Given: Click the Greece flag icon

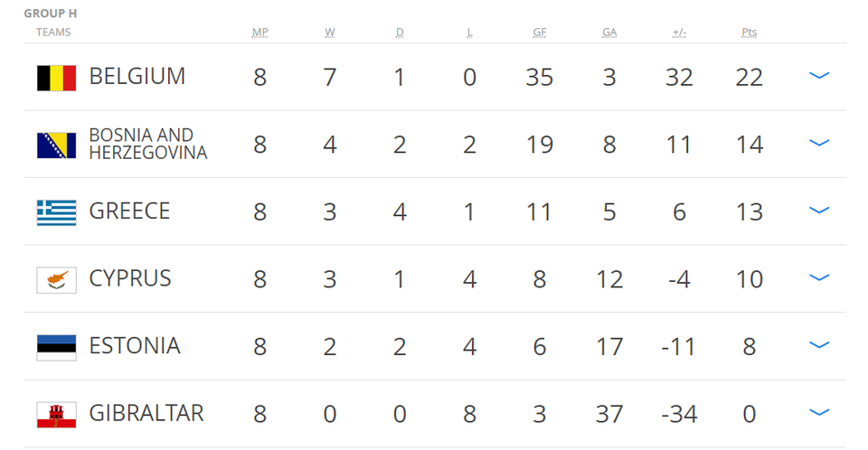Looking at the screenshot, I should tap(56, 212).
